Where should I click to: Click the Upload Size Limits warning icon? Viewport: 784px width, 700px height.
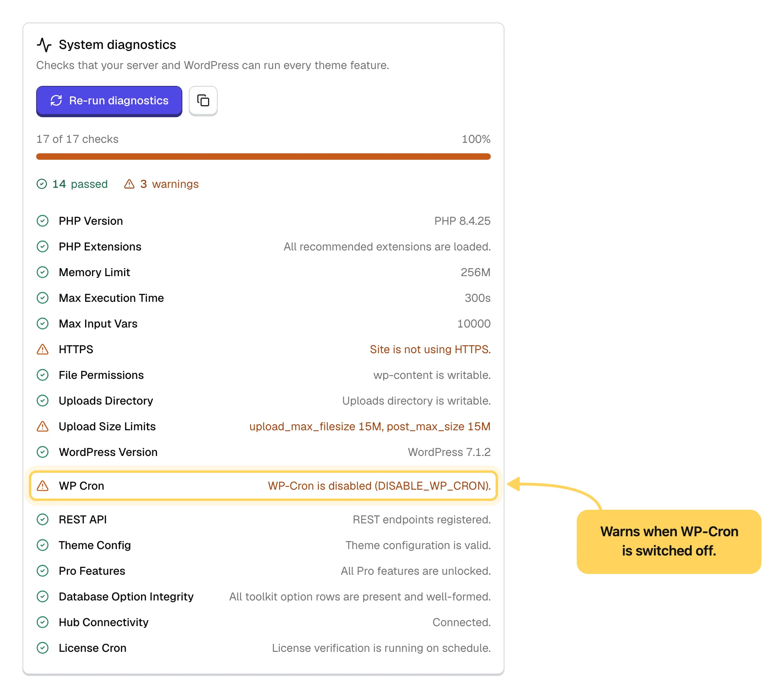(43, 426)
